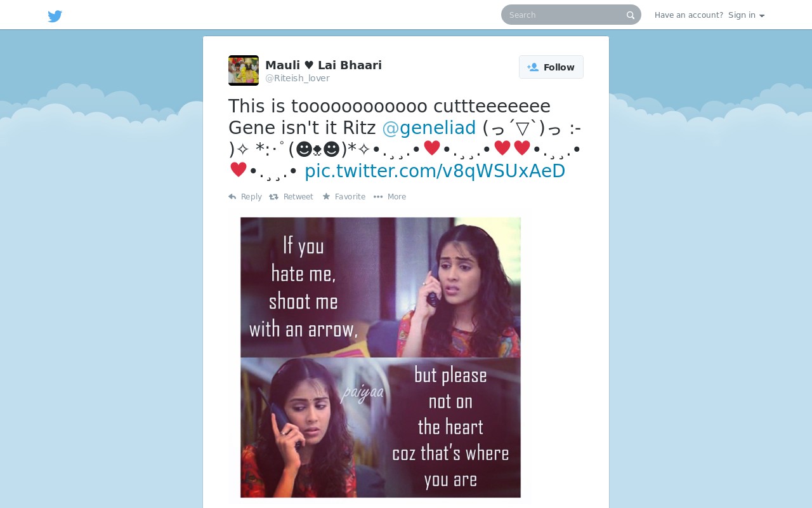Open Mauli's profile avatar picture
Screen dimensions: 812x508
(x=244, y=70)
